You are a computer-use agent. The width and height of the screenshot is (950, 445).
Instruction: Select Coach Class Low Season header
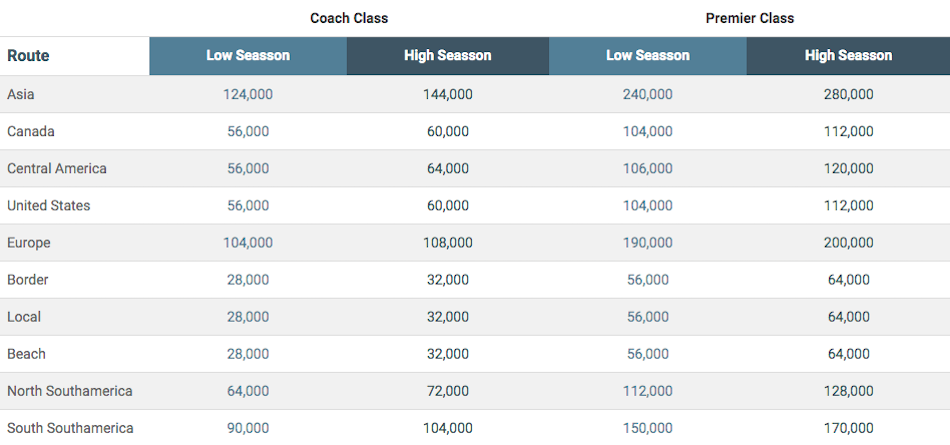coord(248,56)
